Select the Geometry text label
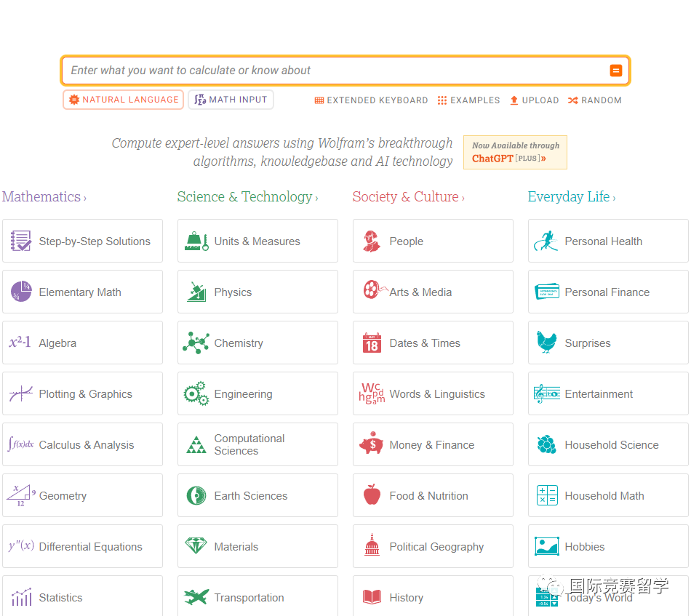Viewport: 691px width, 616px height. coord(63,496)
